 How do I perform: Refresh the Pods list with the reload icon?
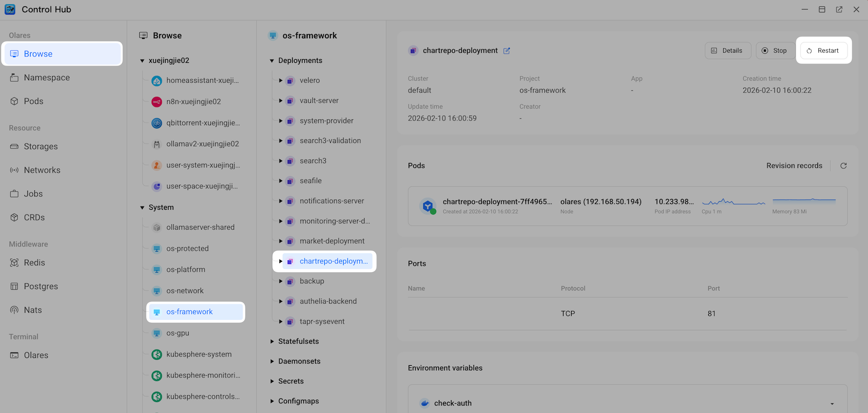tap(843, 166)
